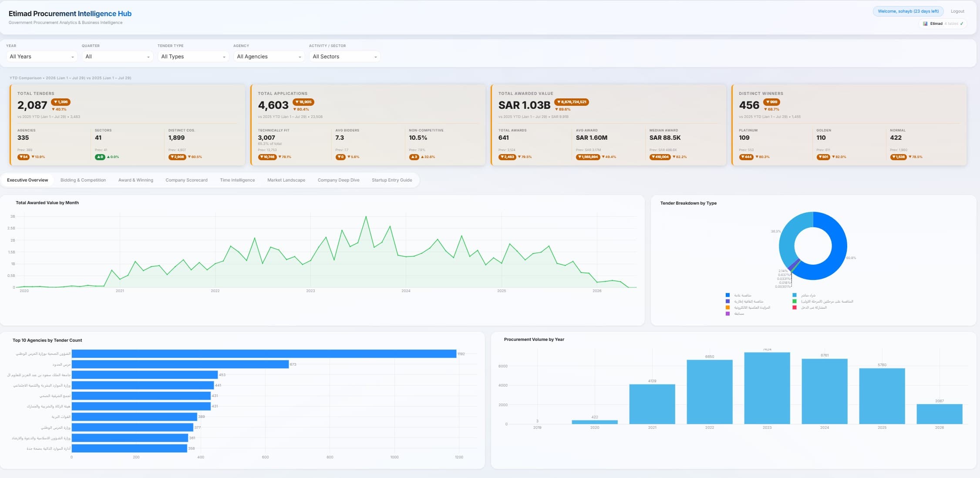Expand the Tender Type dropdown
This screenshot has height=478, width=980.
pos(193,57)
